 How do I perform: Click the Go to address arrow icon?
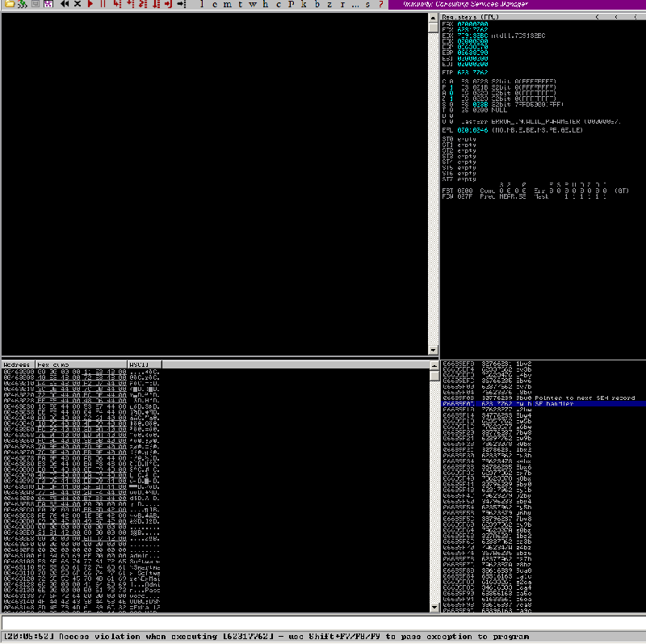(180, 5)
